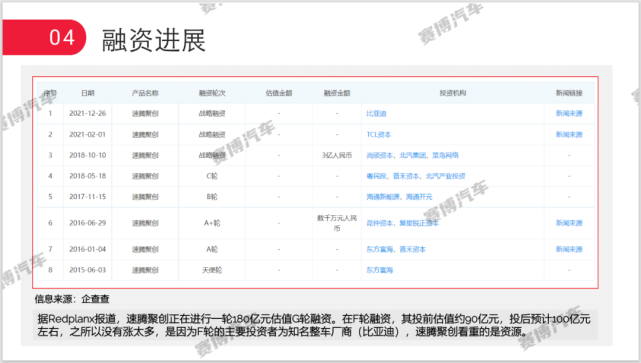The image size is (641, 363).
Task: Click the A+轮 round cell
Action: coord(212,223)
